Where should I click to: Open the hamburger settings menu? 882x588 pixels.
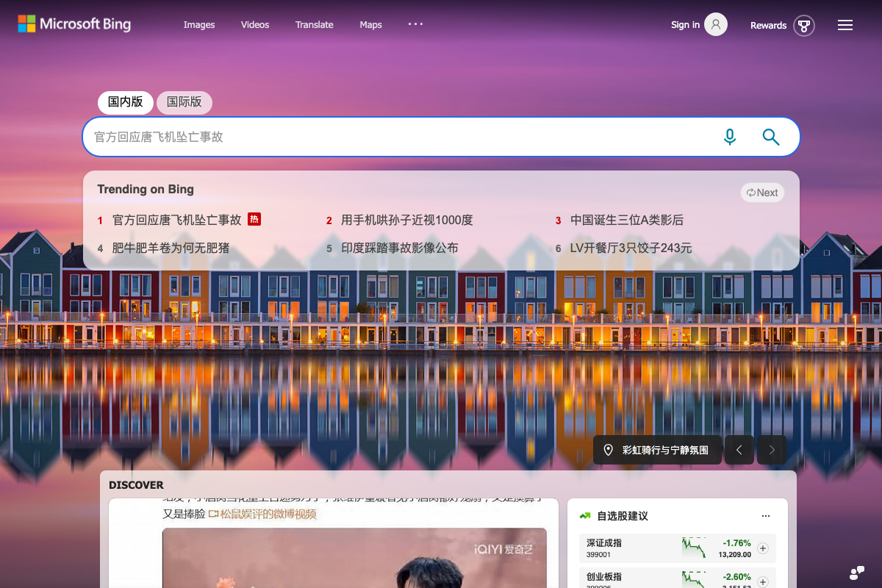click(x=845, y=26)
